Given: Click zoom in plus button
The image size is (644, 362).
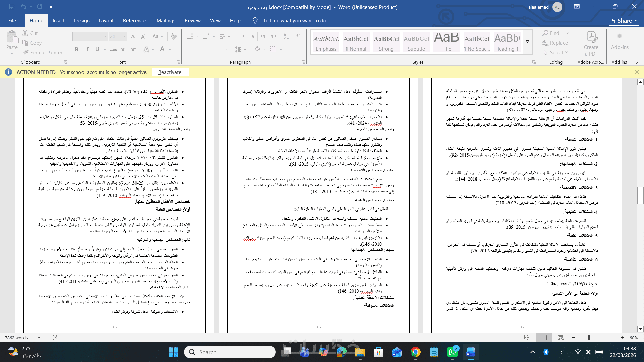Looking at the screenshot, I should coord(623,338).
